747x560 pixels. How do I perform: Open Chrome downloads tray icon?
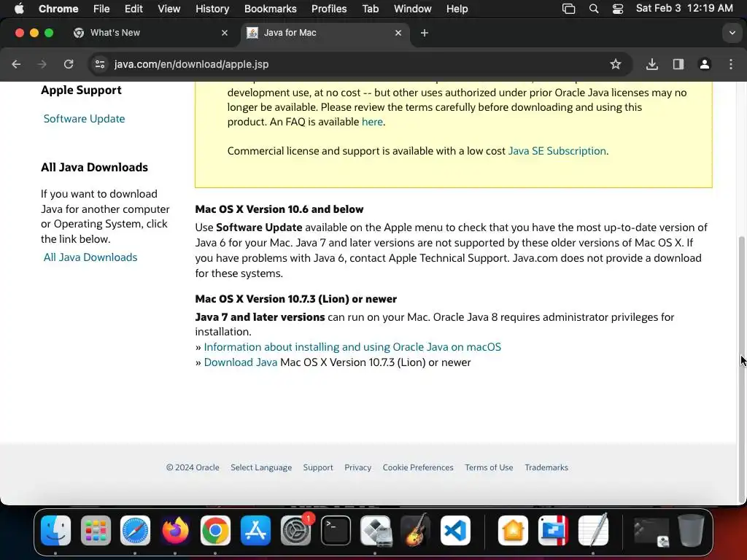651,64
